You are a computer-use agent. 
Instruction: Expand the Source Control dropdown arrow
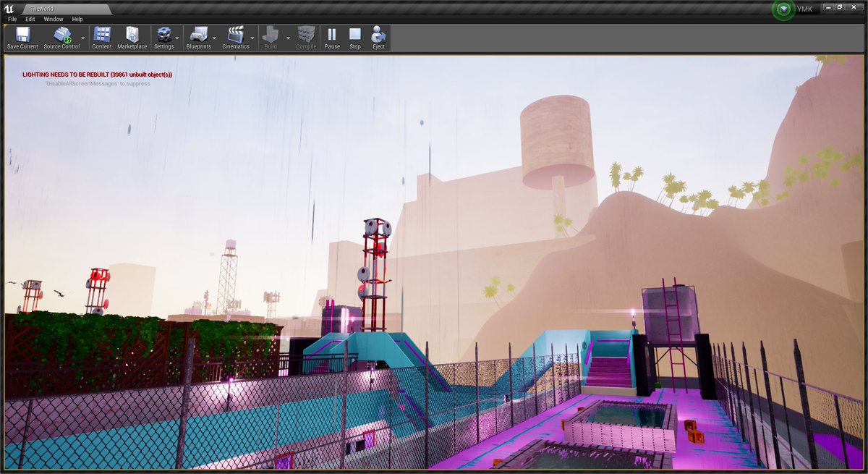pos(83,38)
